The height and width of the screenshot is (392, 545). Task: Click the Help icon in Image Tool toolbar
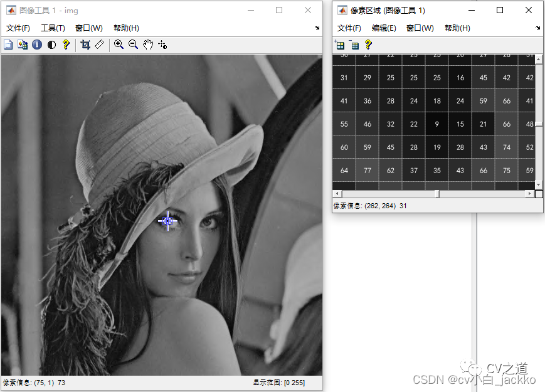coord(66,45)
